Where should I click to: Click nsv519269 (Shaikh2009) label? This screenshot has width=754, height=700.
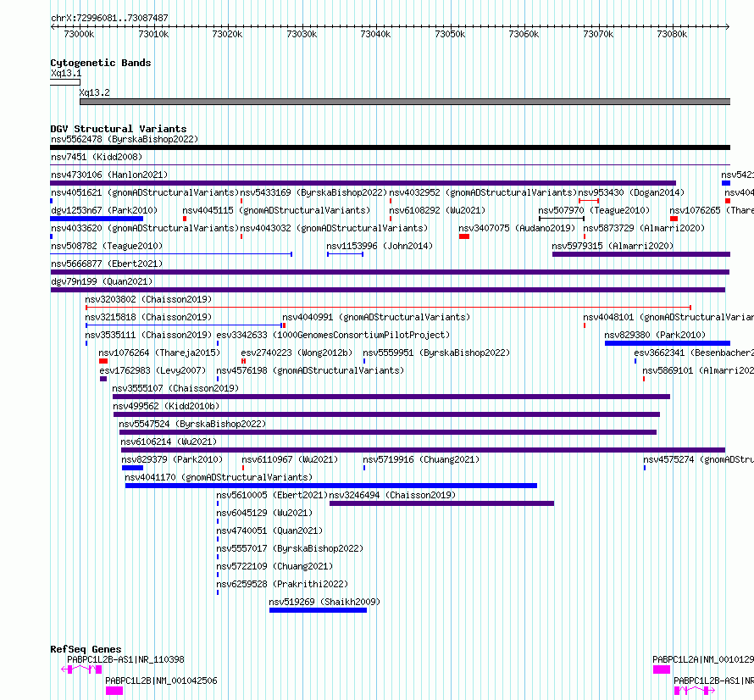324,602
